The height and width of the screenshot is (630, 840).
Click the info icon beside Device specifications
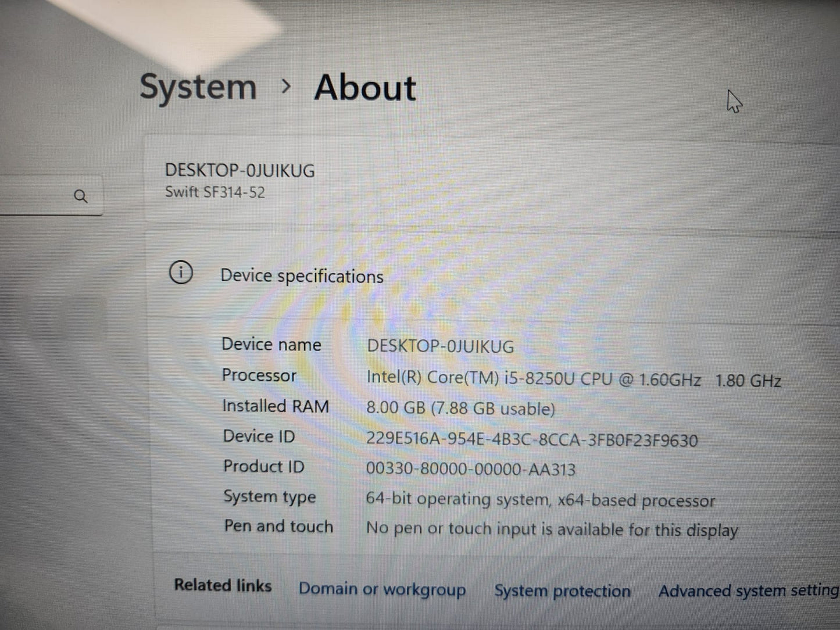click(181, 273)
